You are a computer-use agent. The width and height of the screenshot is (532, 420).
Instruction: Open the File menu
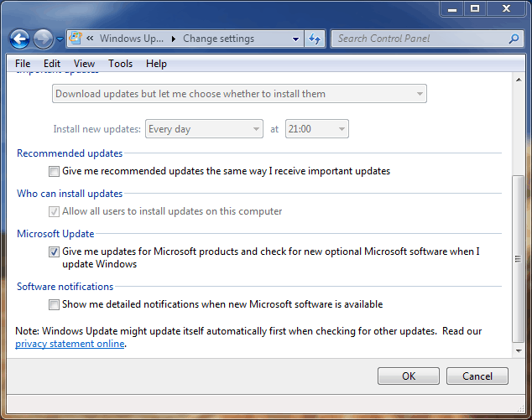click(23, 64)
